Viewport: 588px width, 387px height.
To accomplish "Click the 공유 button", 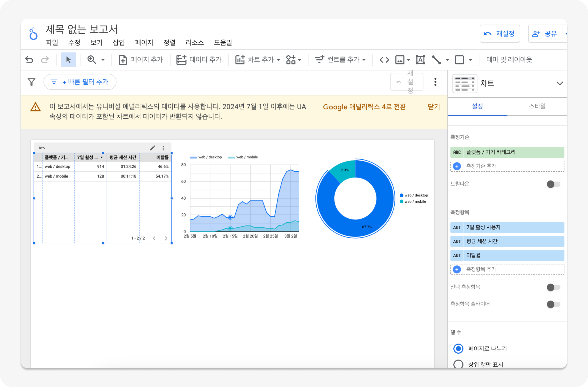I will (545, 34).
